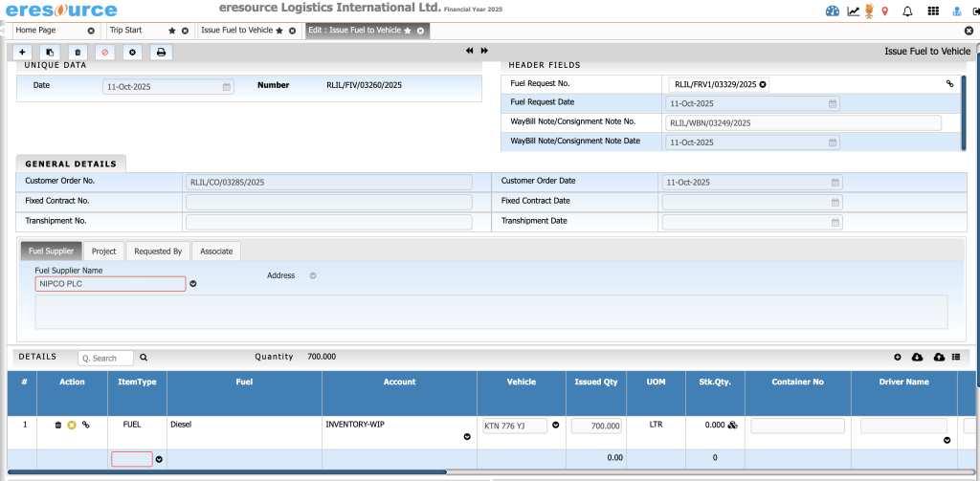Switch to the Project tab
Viewport: 980px width, 481px height.
[104, 251]
